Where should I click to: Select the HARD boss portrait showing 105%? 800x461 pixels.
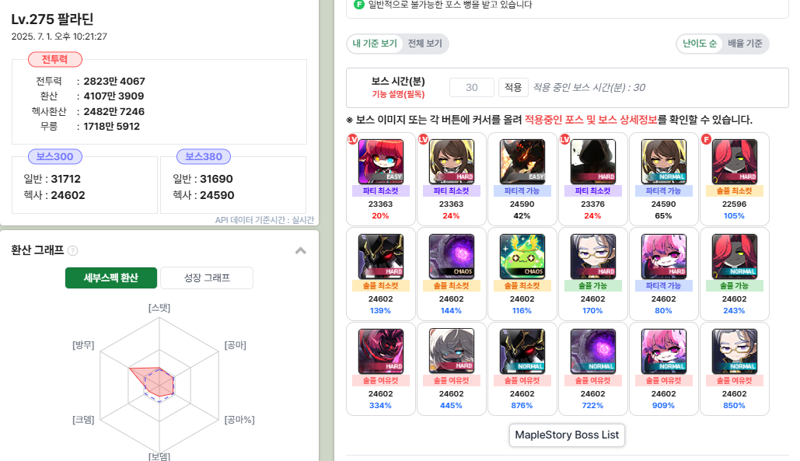[734, 162]
